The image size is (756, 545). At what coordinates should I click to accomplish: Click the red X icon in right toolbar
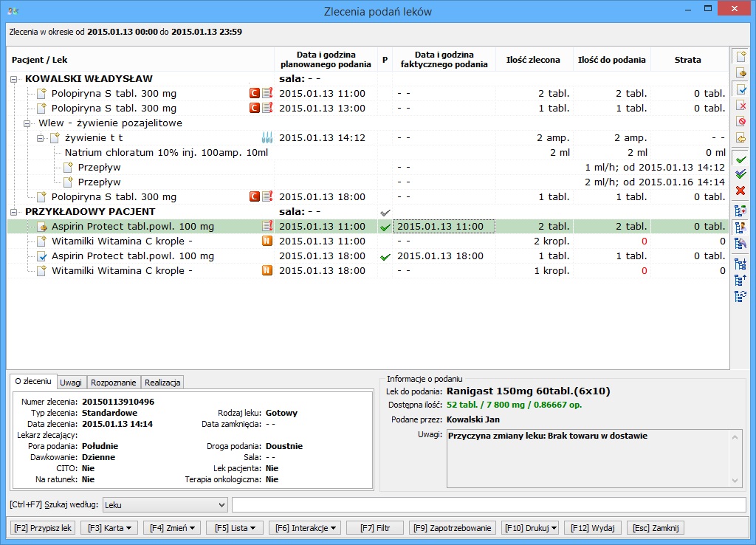pyautogui.click(x=740, y=191)
